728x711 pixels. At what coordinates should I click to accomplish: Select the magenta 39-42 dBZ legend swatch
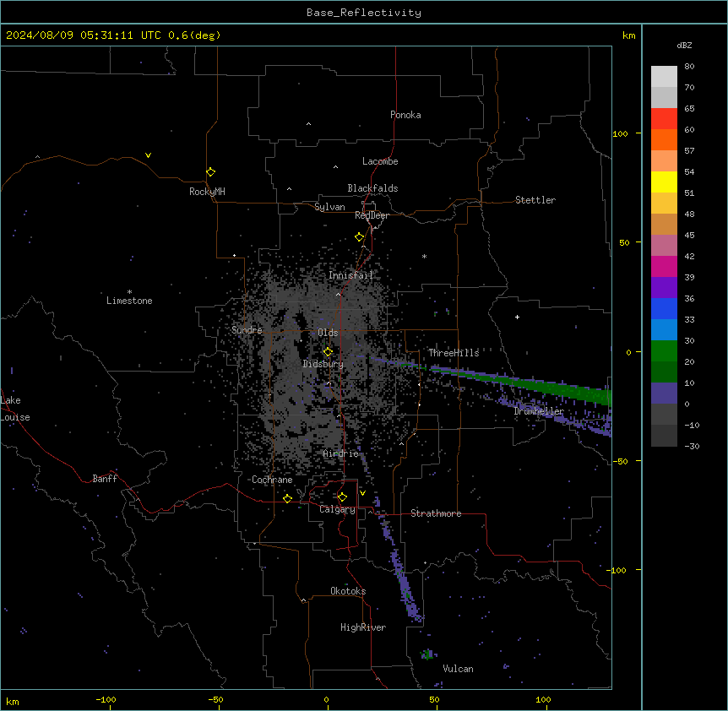point(664,266)
